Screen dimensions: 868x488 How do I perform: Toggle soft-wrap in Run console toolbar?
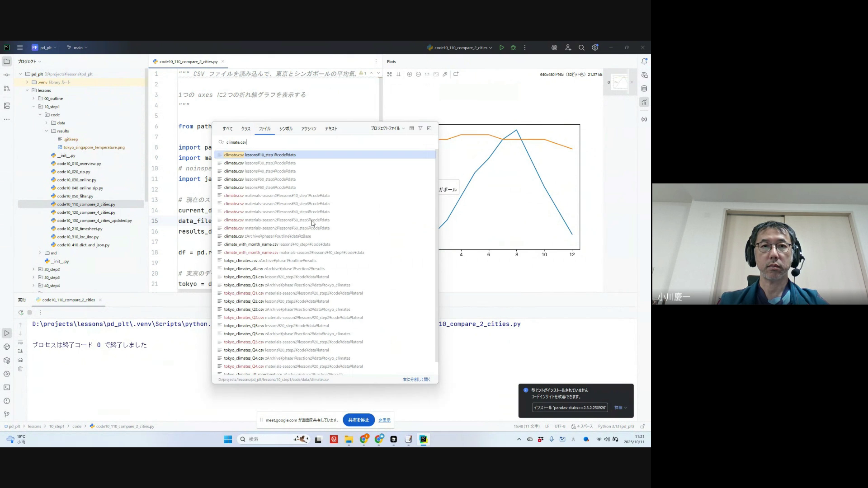(20, 343)
